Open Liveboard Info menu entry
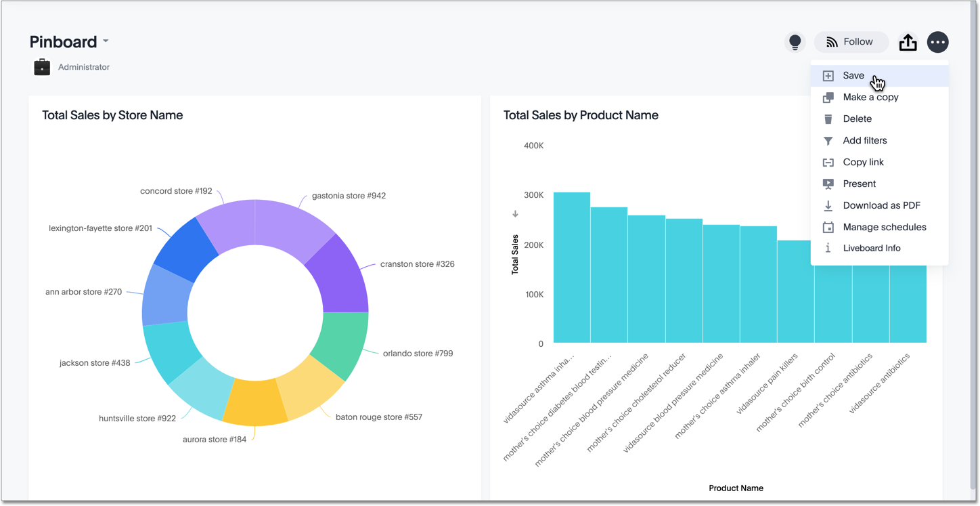Image resolution: width=980 pixels, height=506 pixels. tap(871, 248)
